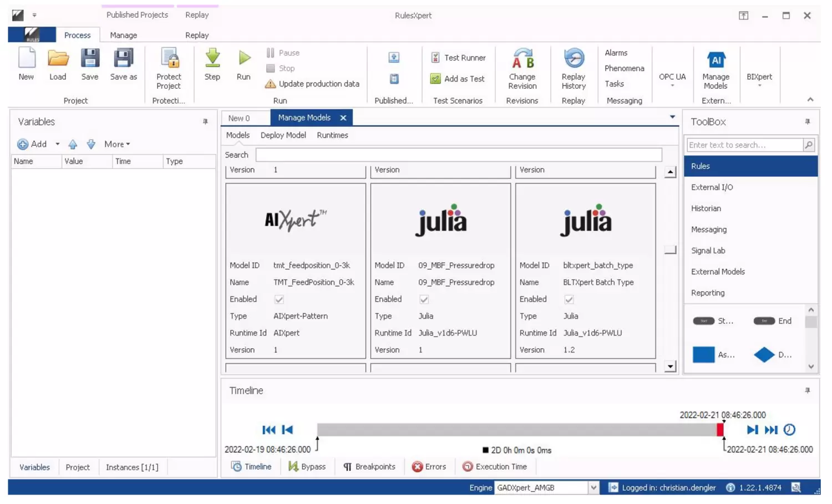832x504 pixels.
Task: Click Add as Test icon
Action: 435,79
